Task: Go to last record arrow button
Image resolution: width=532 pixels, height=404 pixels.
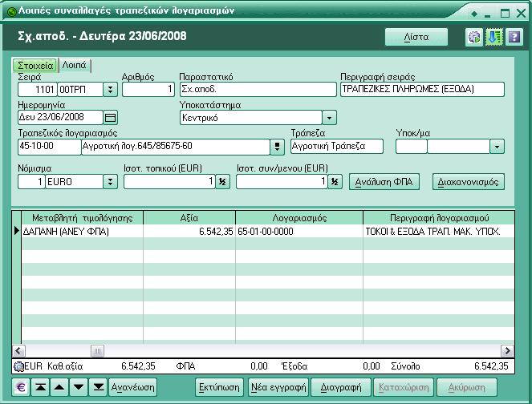Action: click(98, 387)
